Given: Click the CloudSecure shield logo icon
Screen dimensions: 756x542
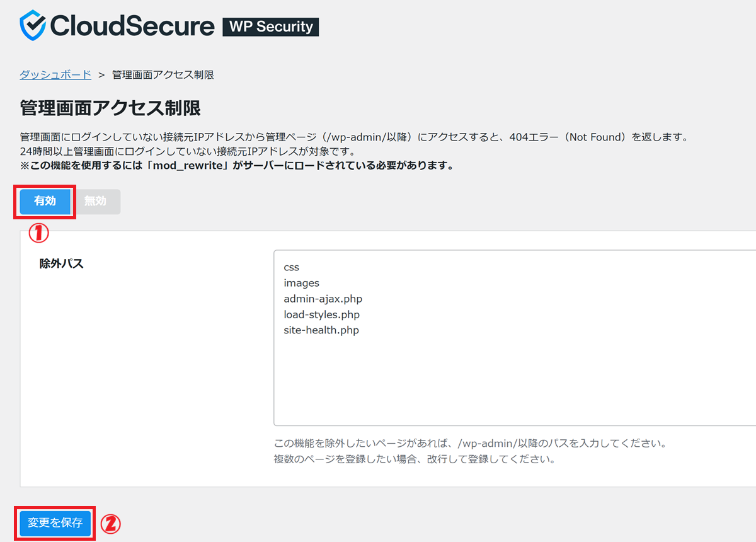Looking at the screenshot, I should 33,26.
